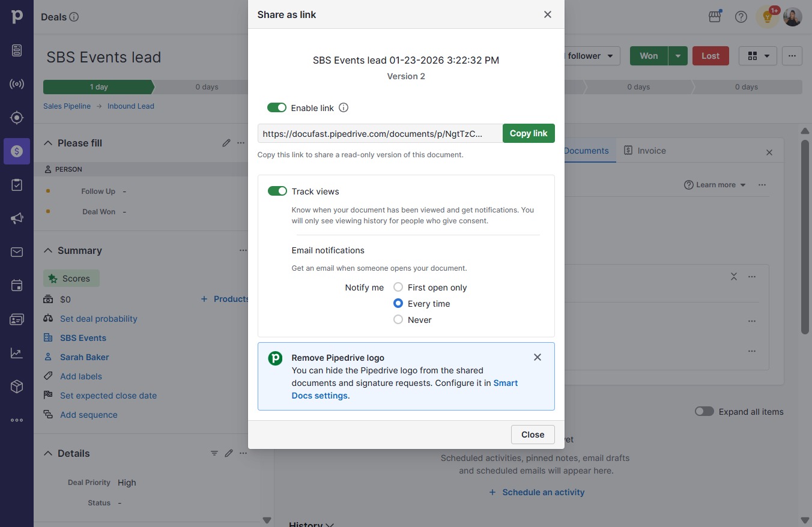Open the Pipedrive home logo
Screen dimensions: 812x527
[x=17, y=16]
